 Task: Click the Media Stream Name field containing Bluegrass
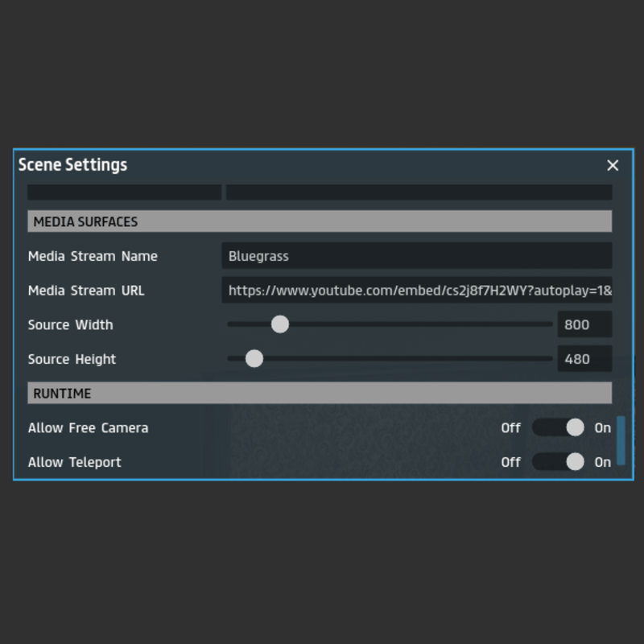tap(416, 256)
